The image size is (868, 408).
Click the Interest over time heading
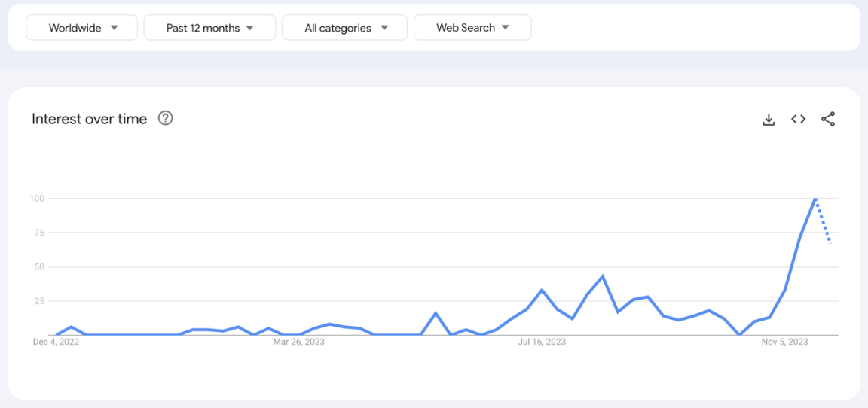(90, 119)
